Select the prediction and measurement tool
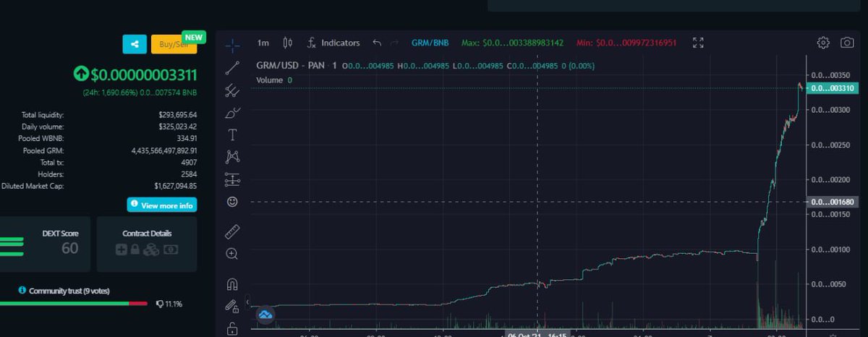Viewport: 868px width, 337px height. click(x=232, y=179)
